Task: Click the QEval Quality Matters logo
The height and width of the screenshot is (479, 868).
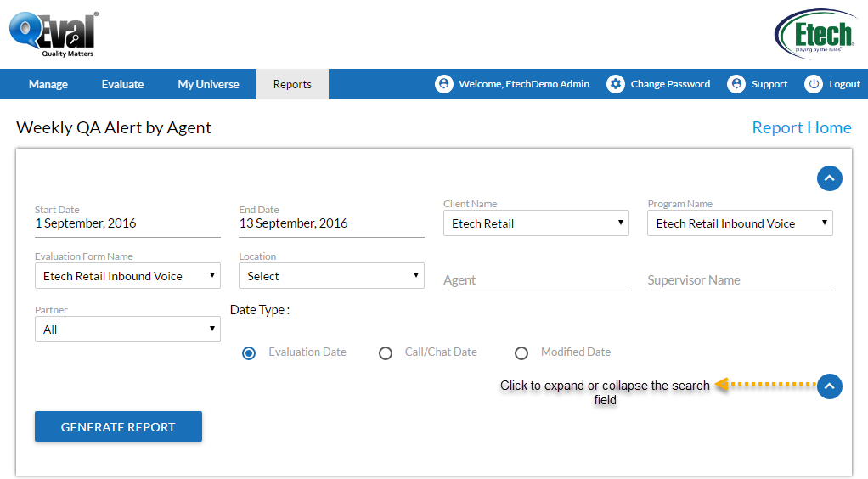Action: [54, 34]
